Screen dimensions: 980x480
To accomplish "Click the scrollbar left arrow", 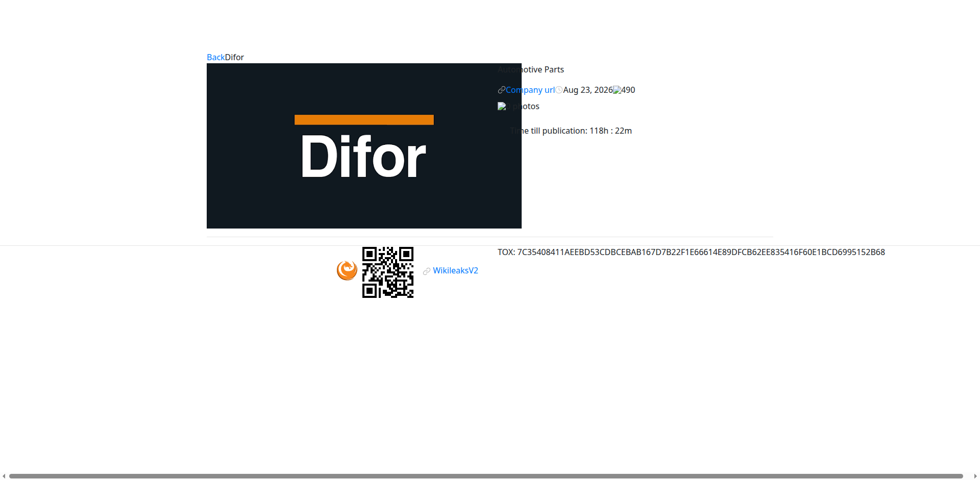I will pos(4,476).
